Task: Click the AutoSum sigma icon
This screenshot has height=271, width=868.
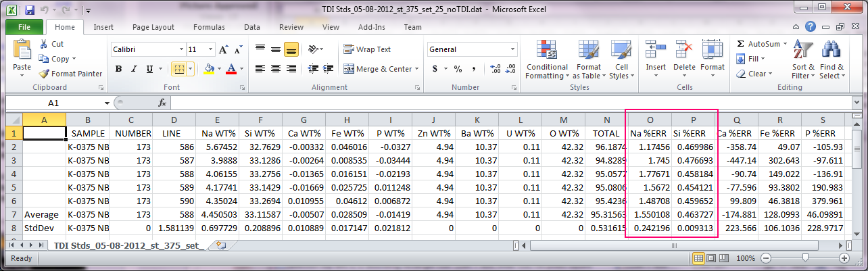Action: tap(741, 44)
